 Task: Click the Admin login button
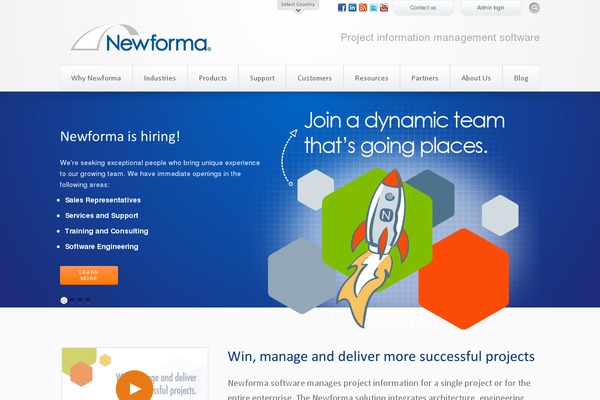coord(491,8)
